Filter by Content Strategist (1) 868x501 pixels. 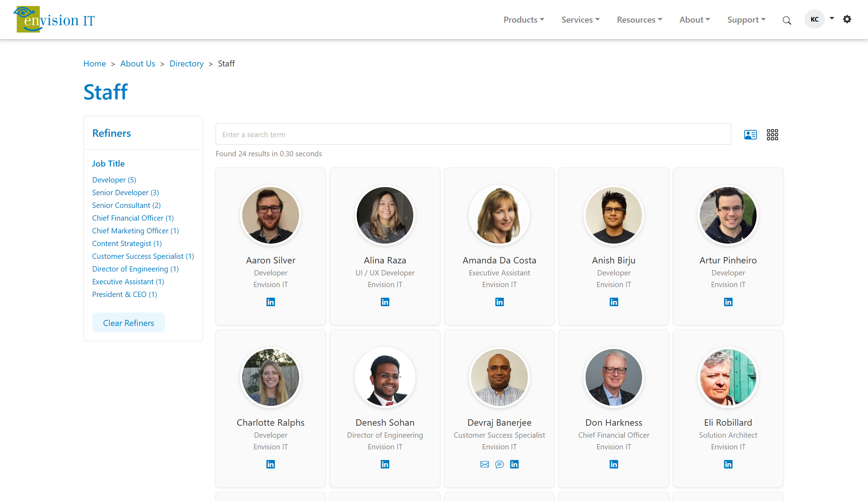pos(127,244)
